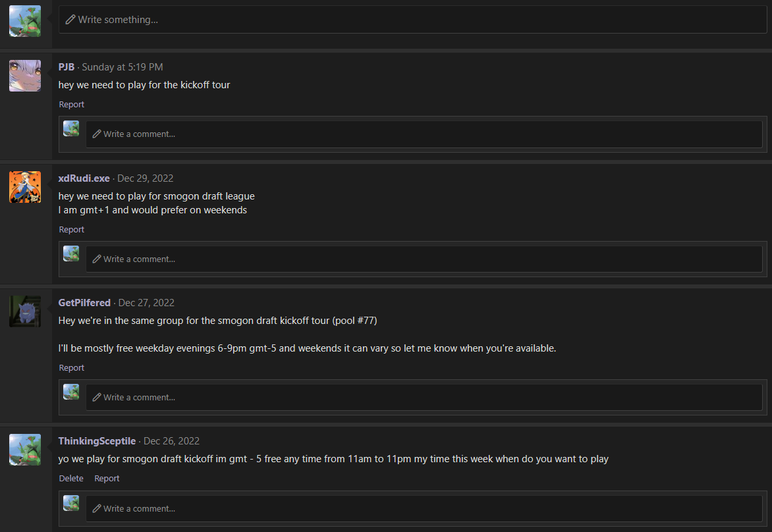772x532 pixels.
Task: Delete ThinkingSceptile's Dec 26 post
Action: (71, 479)
